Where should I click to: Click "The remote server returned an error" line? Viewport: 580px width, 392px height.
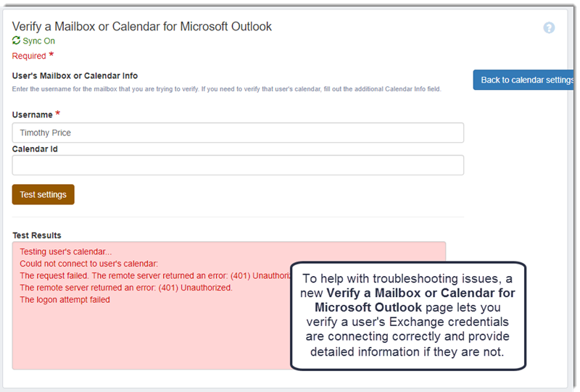(x=125, y=288)
